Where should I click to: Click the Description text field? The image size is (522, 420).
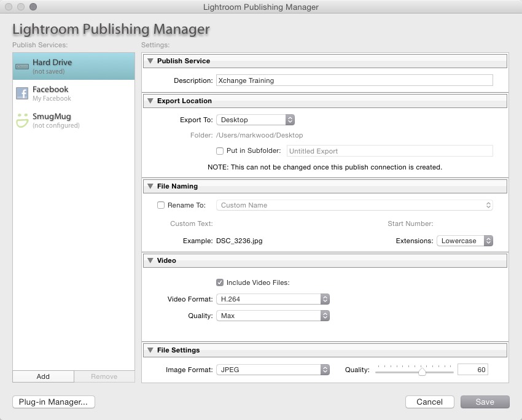(354, 80)
